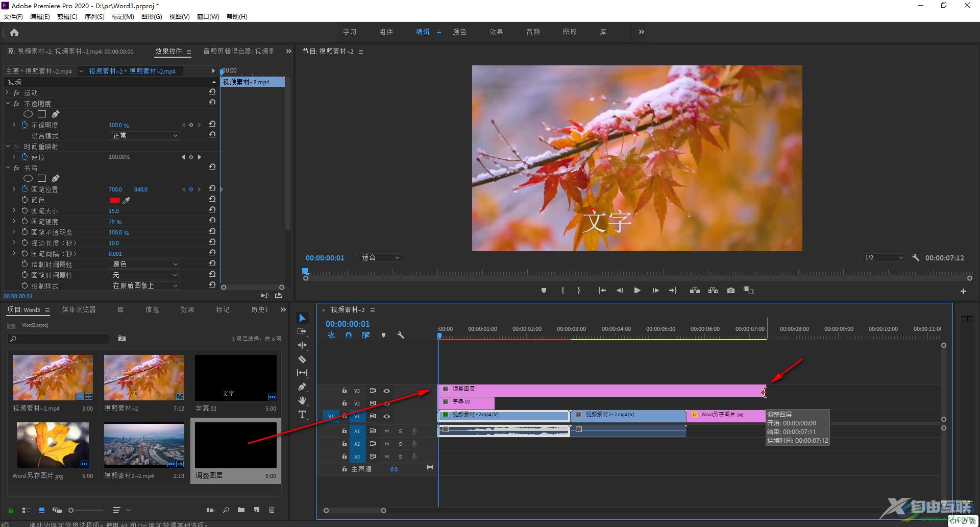Open the 绘制时间属性 dropdown
Image resolution: width=980 pixels, height=527 pixels.
coord(144,265)
